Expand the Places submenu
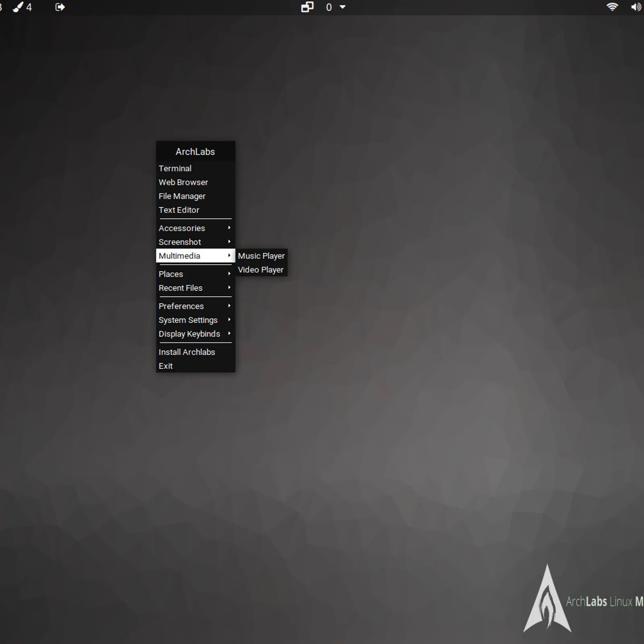Screen dimensions: 644x644 tap(196, 274)
